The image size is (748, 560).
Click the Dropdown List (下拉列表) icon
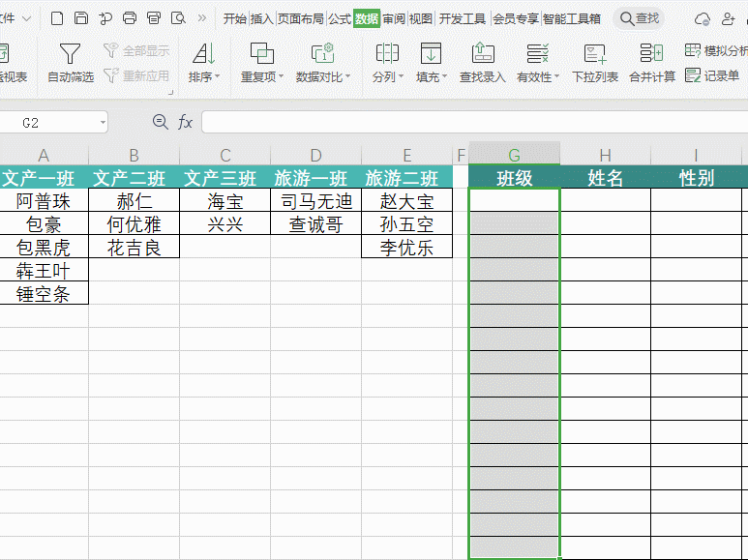[x=595, y=53]
